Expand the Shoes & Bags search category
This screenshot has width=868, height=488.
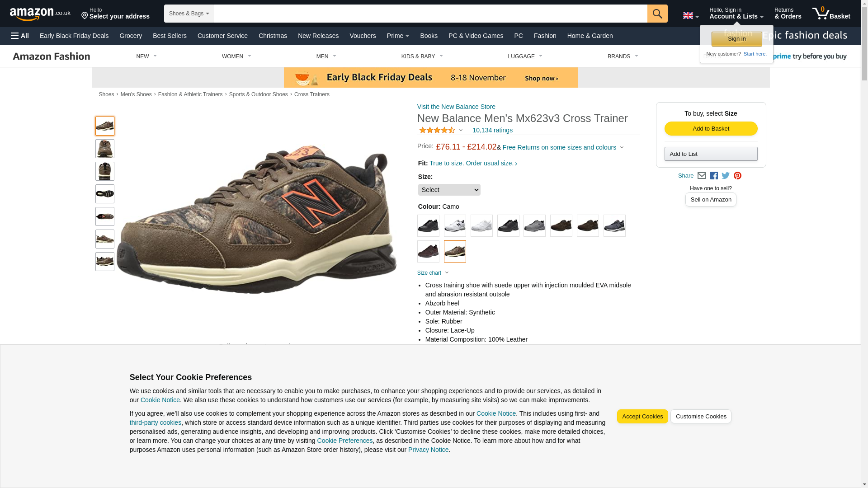pyautogui.click(x=189, y=14)
